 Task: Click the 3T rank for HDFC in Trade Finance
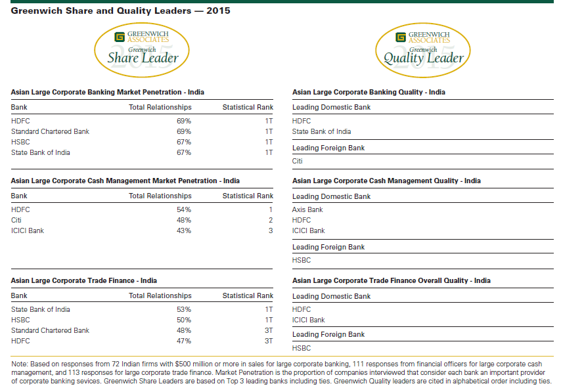point(269,341)
